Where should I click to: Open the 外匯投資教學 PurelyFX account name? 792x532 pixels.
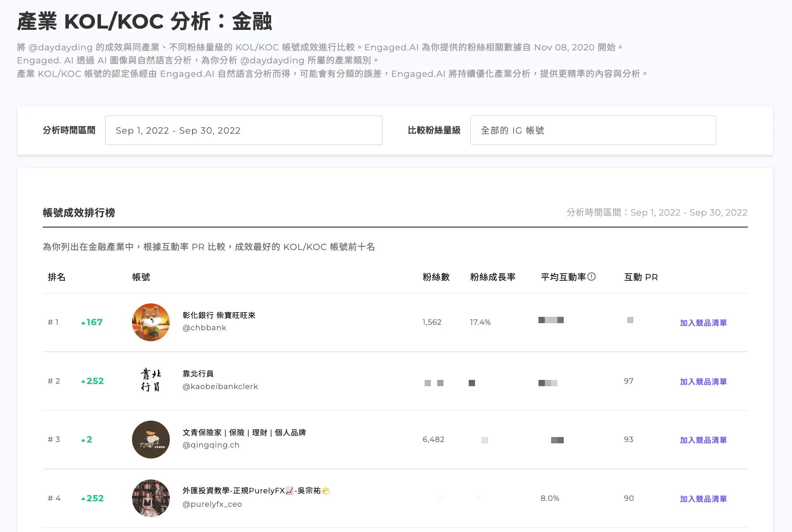click(x=256, y=490)
